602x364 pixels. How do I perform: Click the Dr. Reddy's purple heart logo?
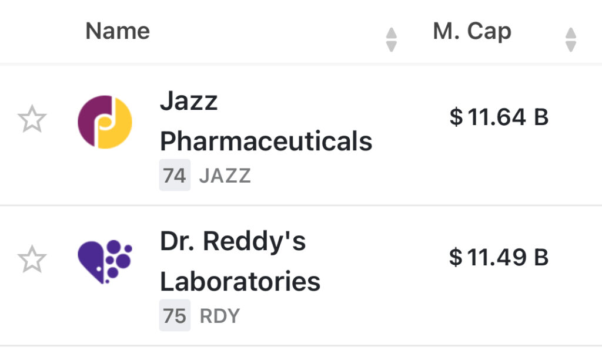[x=105, y=262]
